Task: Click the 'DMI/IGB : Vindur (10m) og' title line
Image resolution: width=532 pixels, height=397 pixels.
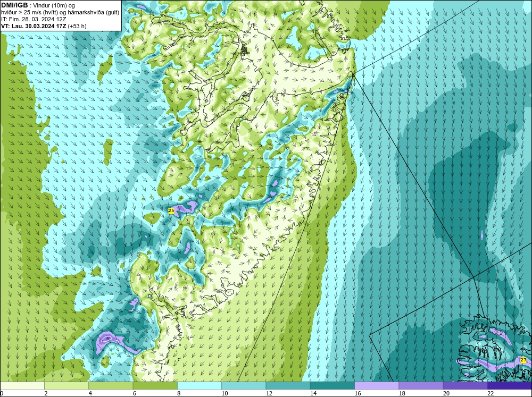Action: click(38, 5)
